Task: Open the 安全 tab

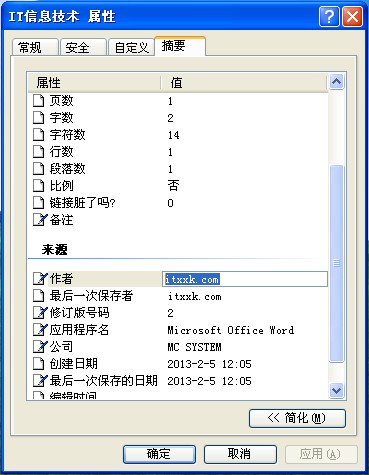Action: tap(83, 47)
